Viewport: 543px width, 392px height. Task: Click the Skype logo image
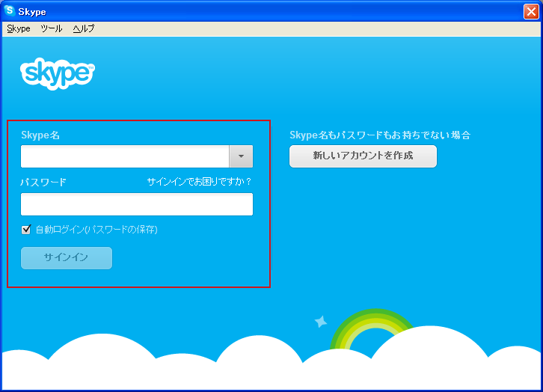coord(58,74)
